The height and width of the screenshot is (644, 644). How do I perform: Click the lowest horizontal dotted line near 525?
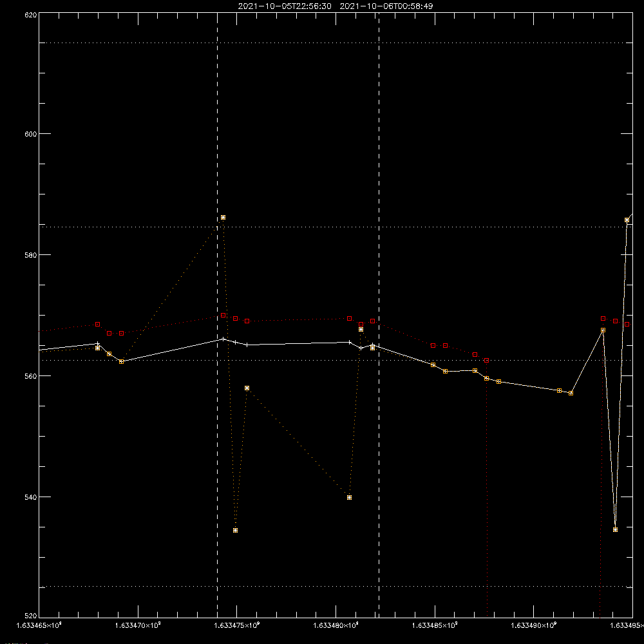336,587
